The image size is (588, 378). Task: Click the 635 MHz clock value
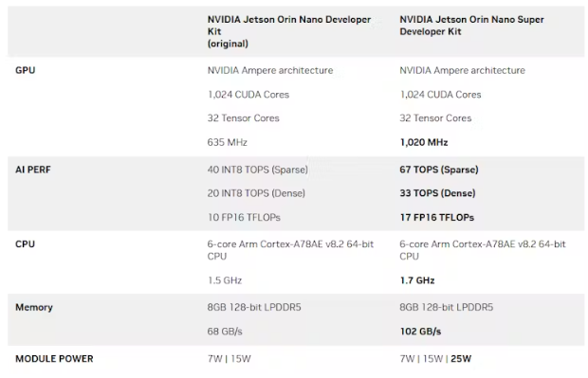(x=228, y=142)
